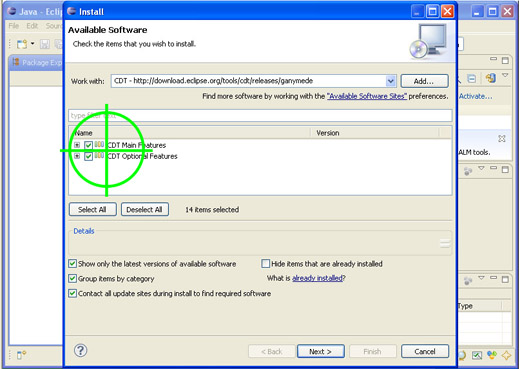Open the Available Software Sites link

point(367,96)
